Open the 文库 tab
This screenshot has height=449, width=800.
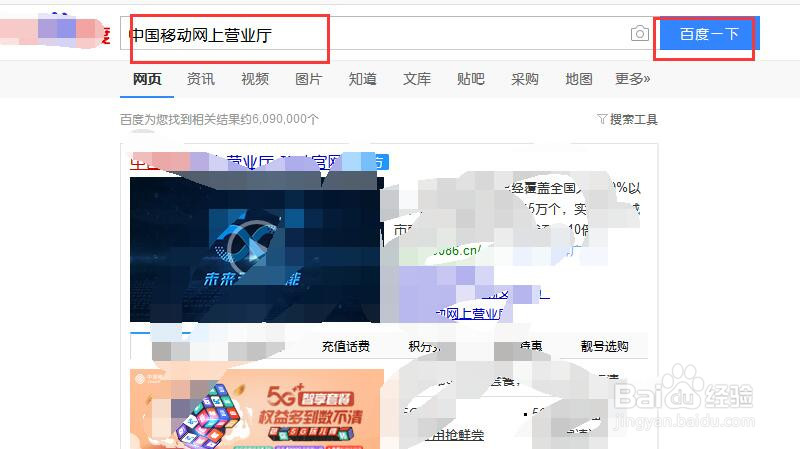(417, 79)
